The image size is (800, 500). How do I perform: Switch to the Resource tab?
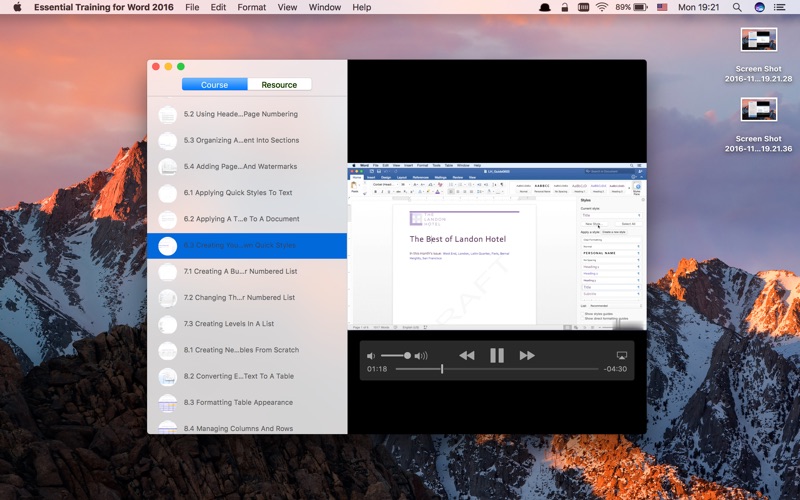[279, 85]
